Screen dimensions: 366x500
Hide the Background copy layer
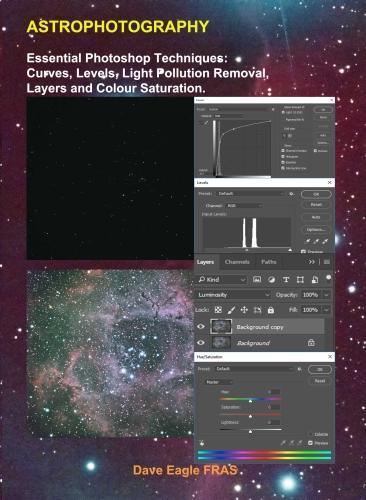[201, 326]
